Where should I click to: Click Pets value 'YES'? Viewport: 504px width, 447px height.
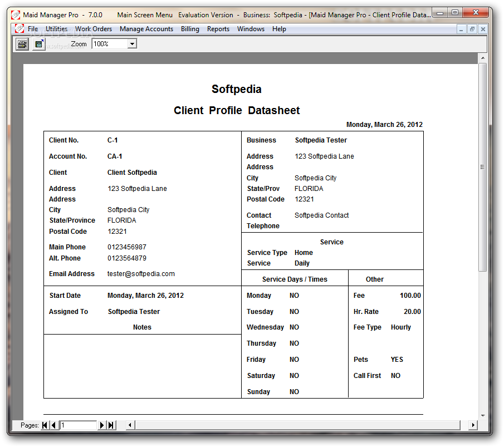[x=397, y=360]
